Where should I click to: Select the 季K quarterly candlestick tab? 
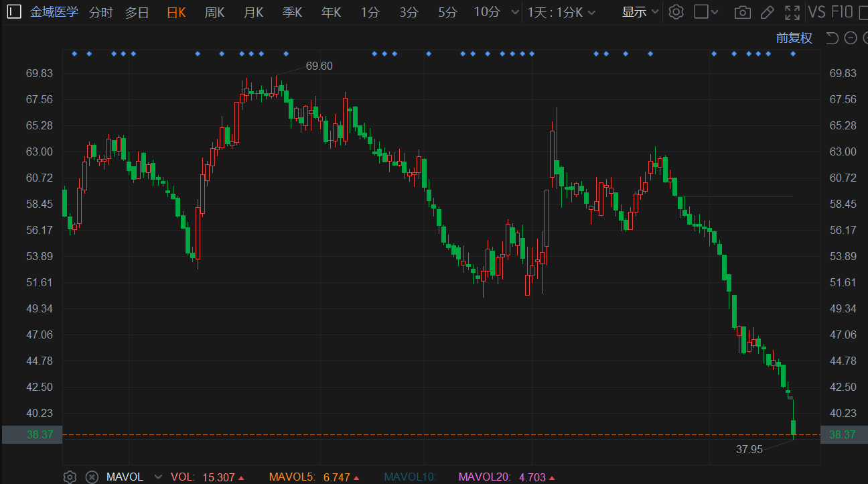293,12
